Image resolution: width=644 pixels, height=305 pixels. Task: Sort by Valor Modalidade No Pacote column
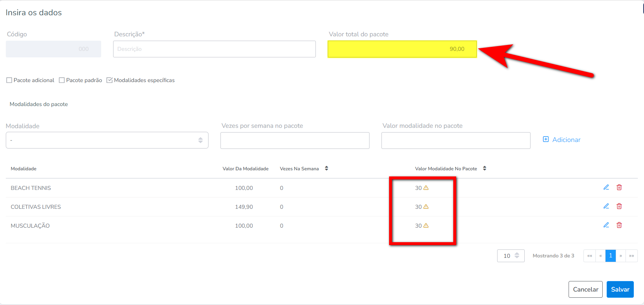(484, 168)
